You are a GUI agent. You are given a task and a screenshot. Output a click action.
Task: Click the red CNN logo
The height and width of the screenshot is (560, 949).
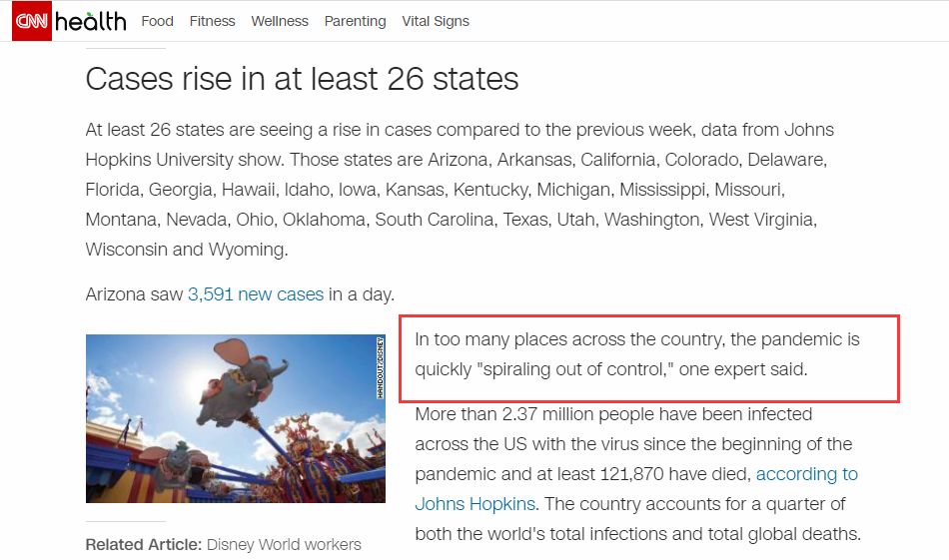pos(30,21)
